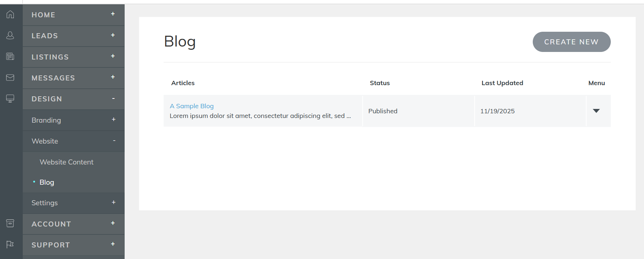Select Blog in the Website submenu

(47, 182)
